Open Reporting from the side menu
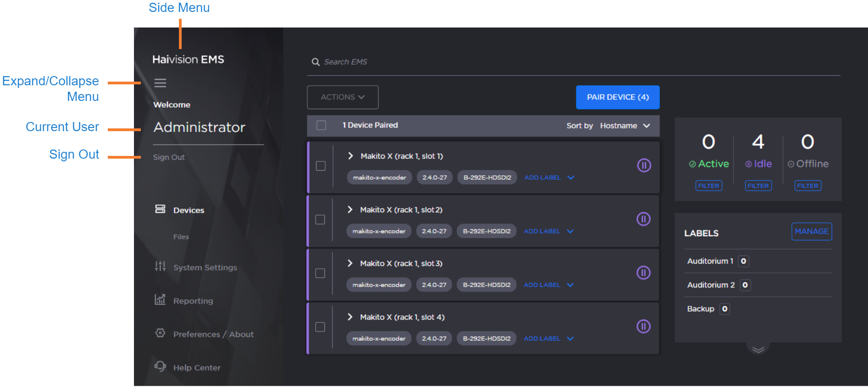The image size is (868, 387). pos(193,301)
